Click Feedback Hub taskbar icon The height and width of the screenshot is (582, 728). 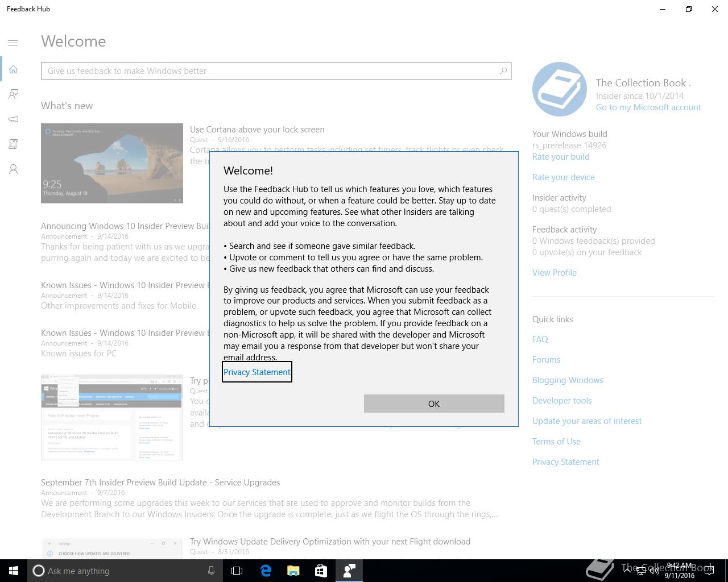click(x=349, y=571)
